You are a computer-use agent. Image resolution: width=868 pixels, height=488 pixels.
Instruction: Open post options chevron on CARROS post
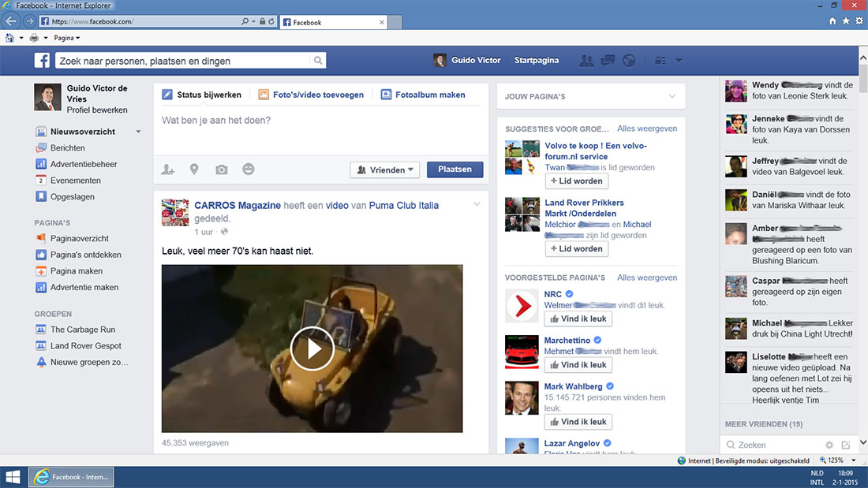[x=477, y=205]
